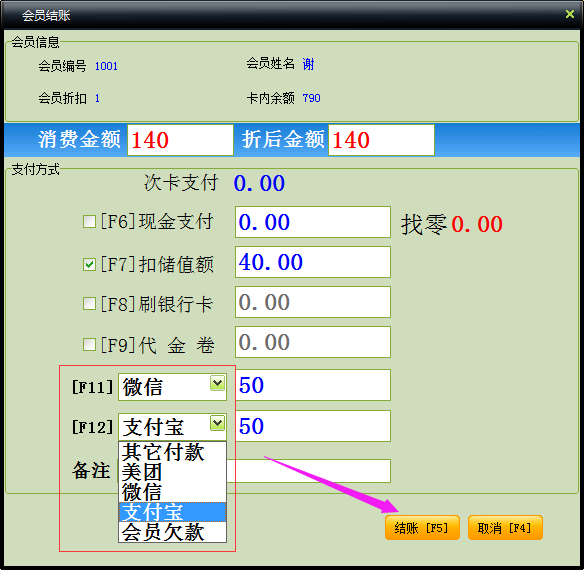Edit the 扣储值额 amount 40.00 field
The width and height of the screenshot is (584, 570).
(313, 262)
